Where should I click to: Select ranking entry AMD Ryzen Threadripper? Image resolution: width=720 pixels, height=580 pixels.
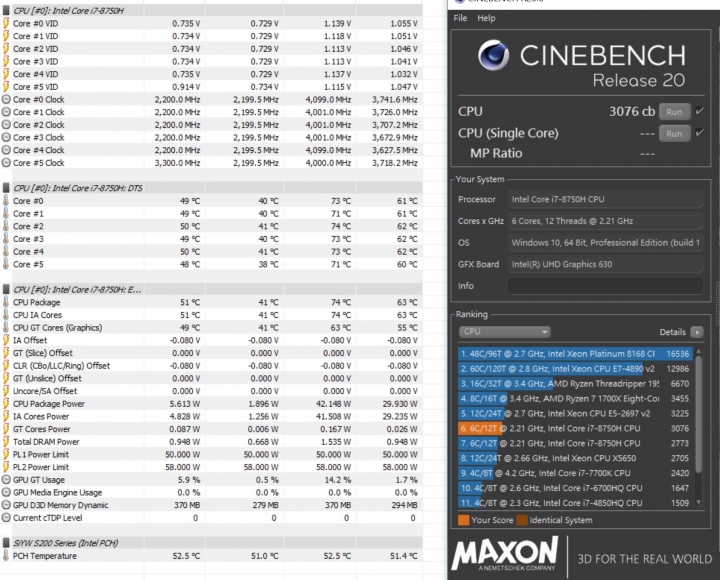point(575,383)
